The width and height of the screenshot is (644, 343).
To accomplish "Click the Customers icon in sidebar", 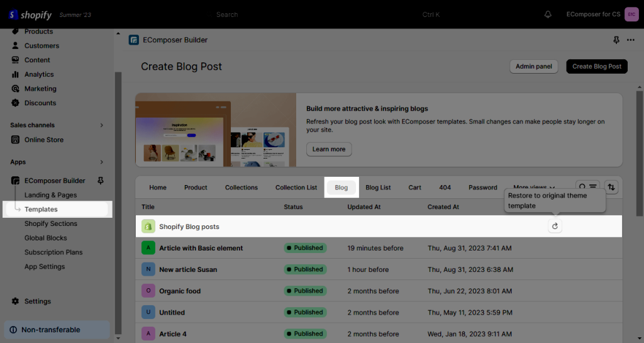I will (x=15, y=45).
